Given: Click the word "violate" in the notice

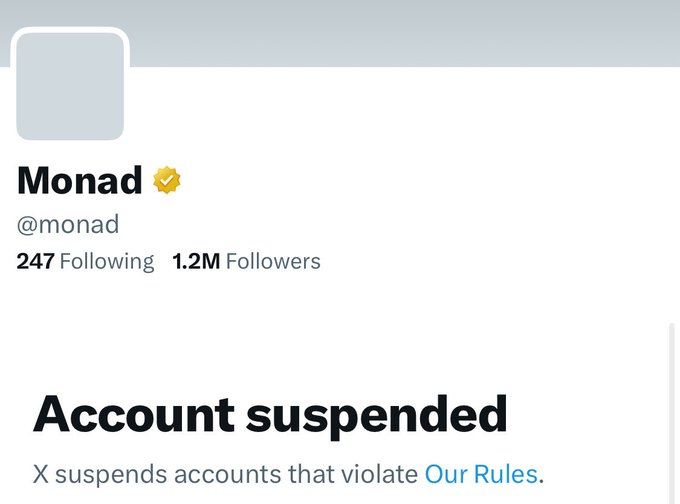Looking at the screenshot, I should 385,472.
